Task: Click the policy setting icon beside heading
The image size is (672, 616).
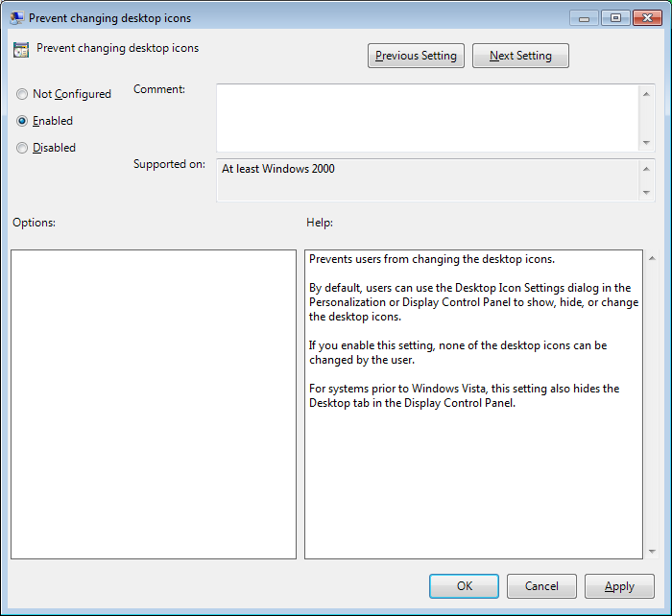Action: [x=21, y=50]
